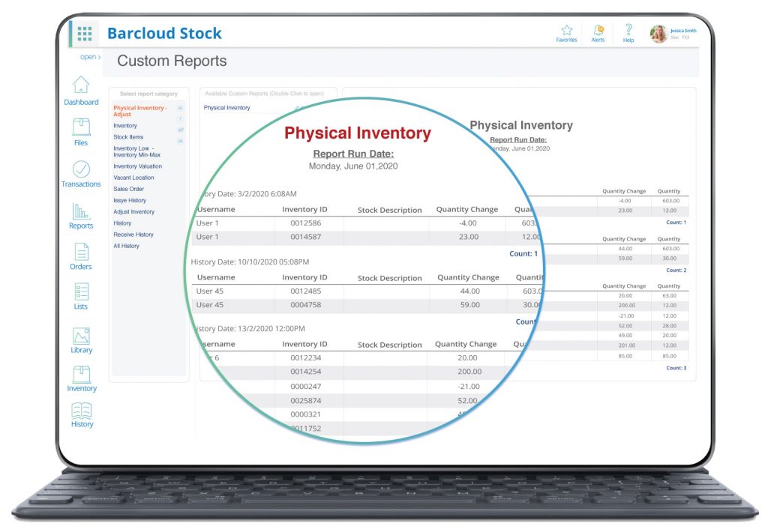The image size is (768, 532).
Task: Click the red Physical Inventory report title
Action: (358, 133)
